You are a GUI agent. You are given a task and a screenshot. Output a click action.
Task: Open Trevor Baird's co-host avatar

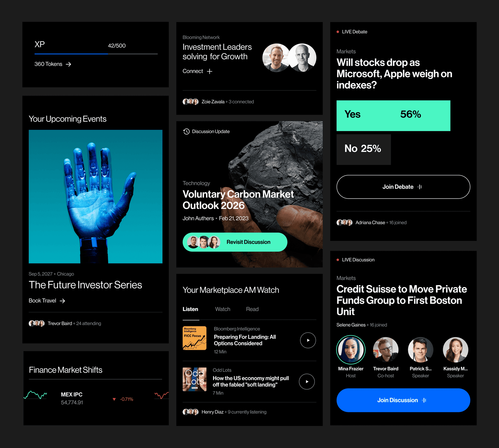[385, 350]
